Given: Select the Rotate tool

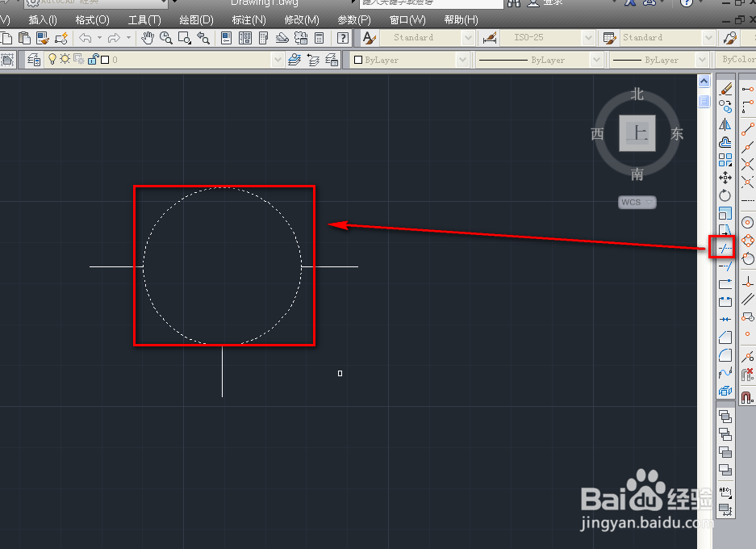Looking at the screenshot, I should [725, 195].
